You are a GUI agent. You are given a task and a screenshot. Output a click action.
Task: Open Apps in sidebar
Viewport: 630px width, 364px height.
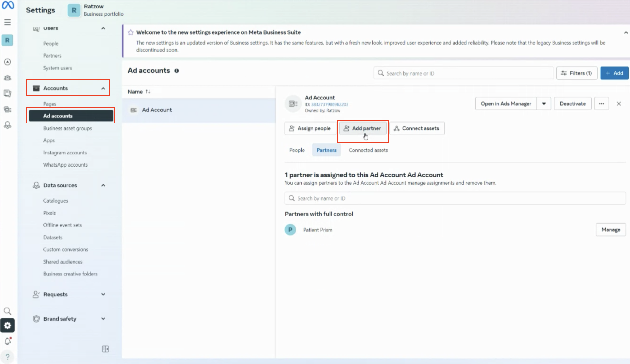tap(49, 140)
